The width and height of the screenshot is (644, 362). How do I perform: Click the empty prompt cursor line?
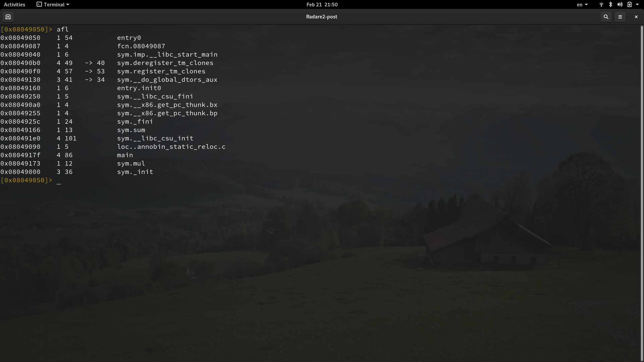pos(59,181)
